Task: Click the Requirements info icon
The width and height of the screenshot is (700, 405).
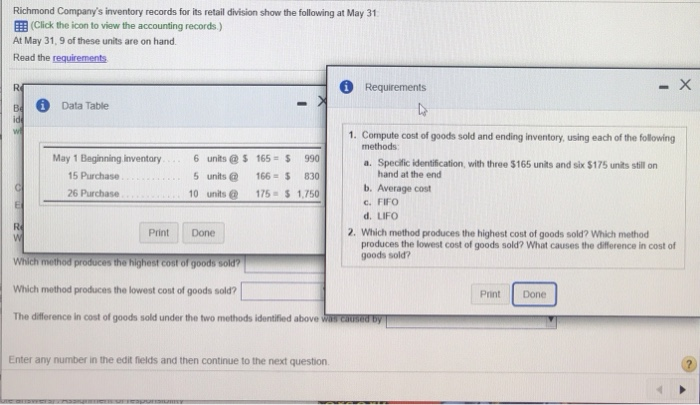Action: click(x=346, y=87)
